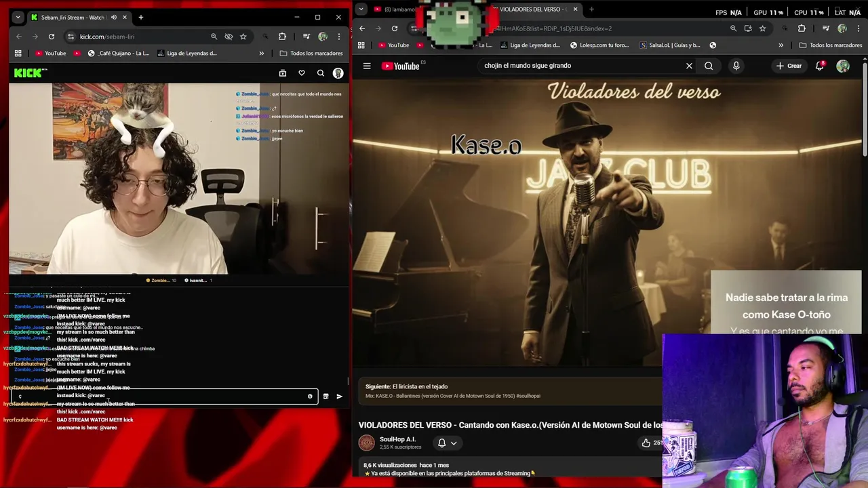This screenshot has height=488, width=868.
Task: Send the Kick chat message
Action: click(340, 396)
